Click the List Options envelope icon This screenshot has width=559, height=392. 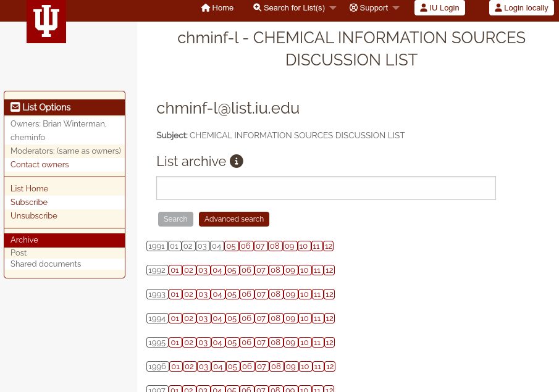[x=15, y=107]
